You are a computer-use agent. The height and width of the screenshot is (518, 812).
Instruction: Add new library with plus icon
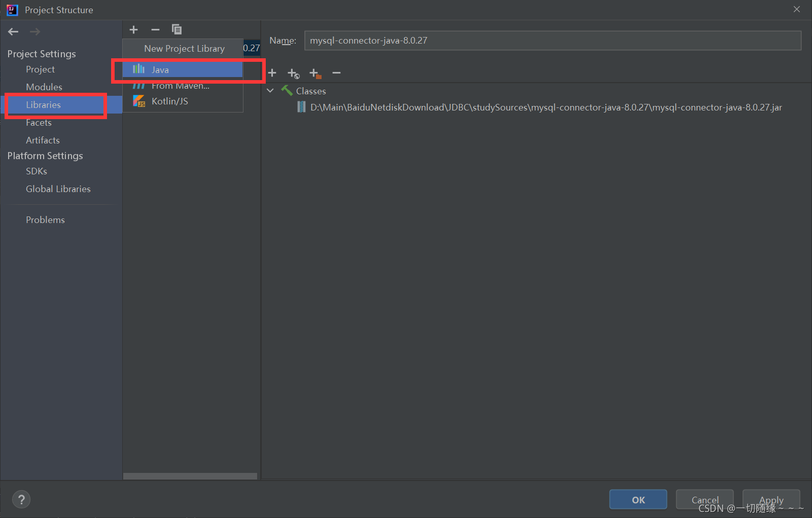pos(133,29)
